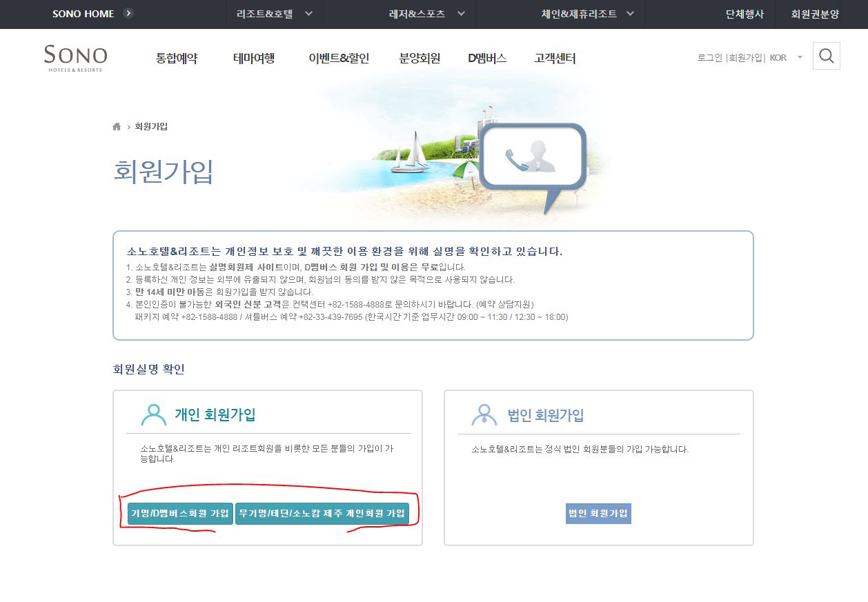This screenshot has width=868, height=602.
Task: Click the home breadcrumb icon
Action: click(x=117, y=127)
